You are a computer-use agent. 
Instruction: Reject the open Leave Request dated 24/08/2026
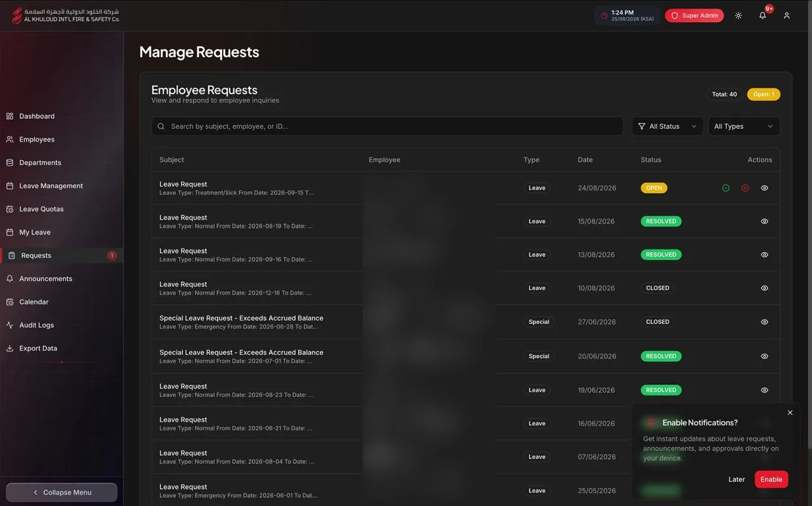click(x=745, y=188)
